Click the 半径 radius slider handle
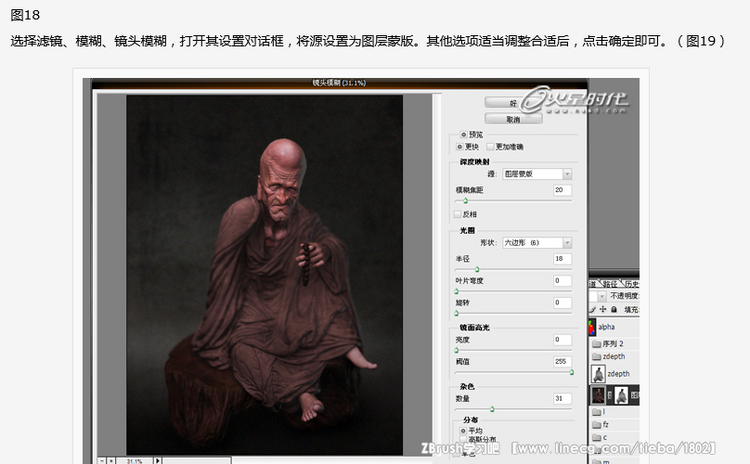 (477, 269)
